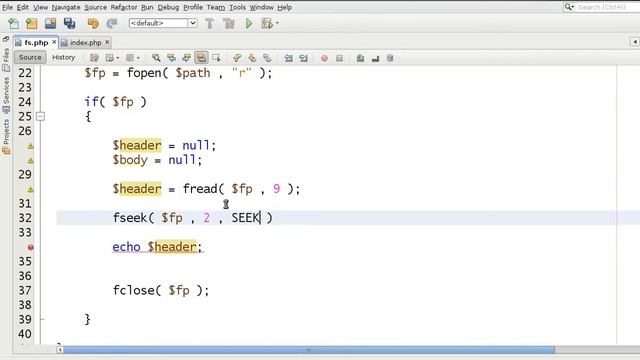This screenshot has width=640, height=360.
Task: Click the red error marker beside echo $header
Action: point(31,247)
